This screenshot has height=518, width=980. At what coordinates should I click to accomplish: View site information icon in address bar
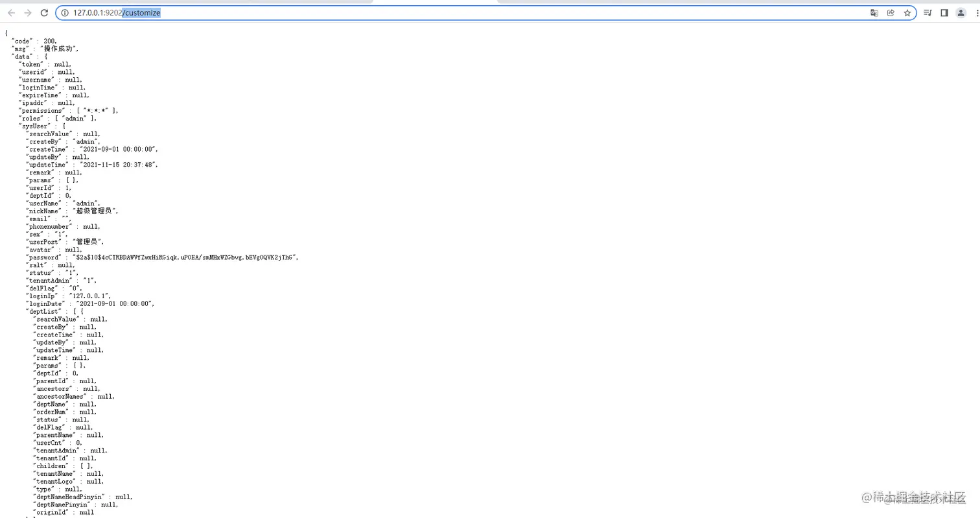tap(65, 13)
